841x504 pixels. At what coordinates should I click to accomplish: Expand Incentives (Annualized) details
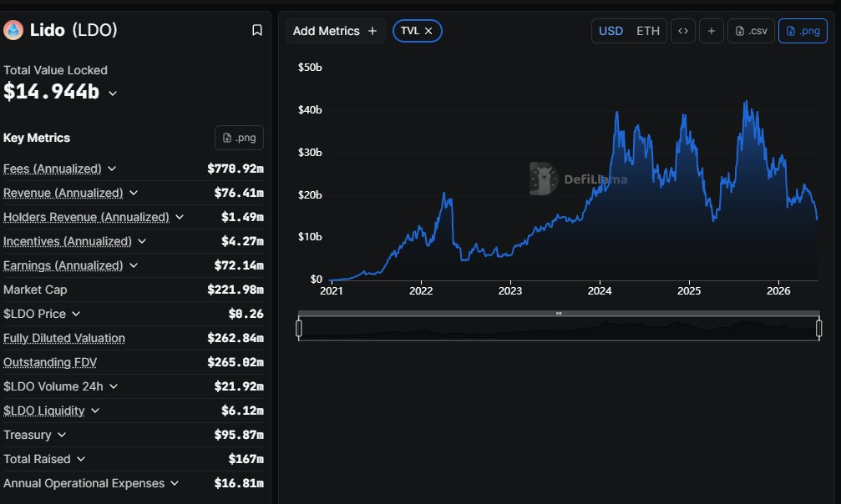[142, 241]
